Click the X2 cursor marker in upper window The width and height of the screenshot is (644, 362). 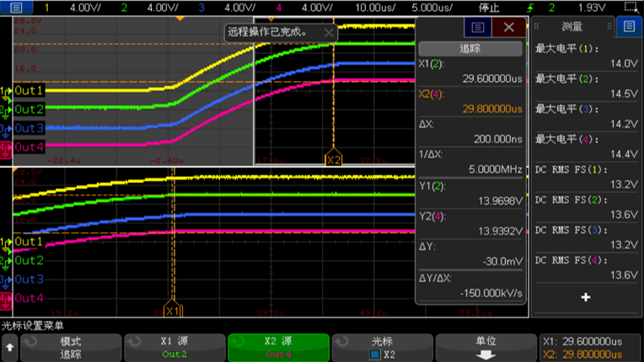click(334, 159)
